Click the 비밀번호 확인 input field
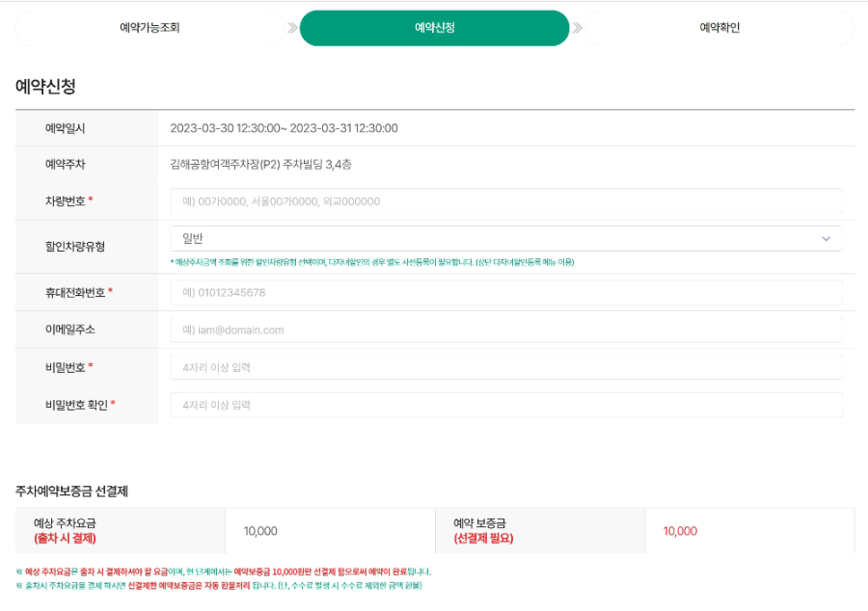The image size is (868, 611). coord(506,405)
